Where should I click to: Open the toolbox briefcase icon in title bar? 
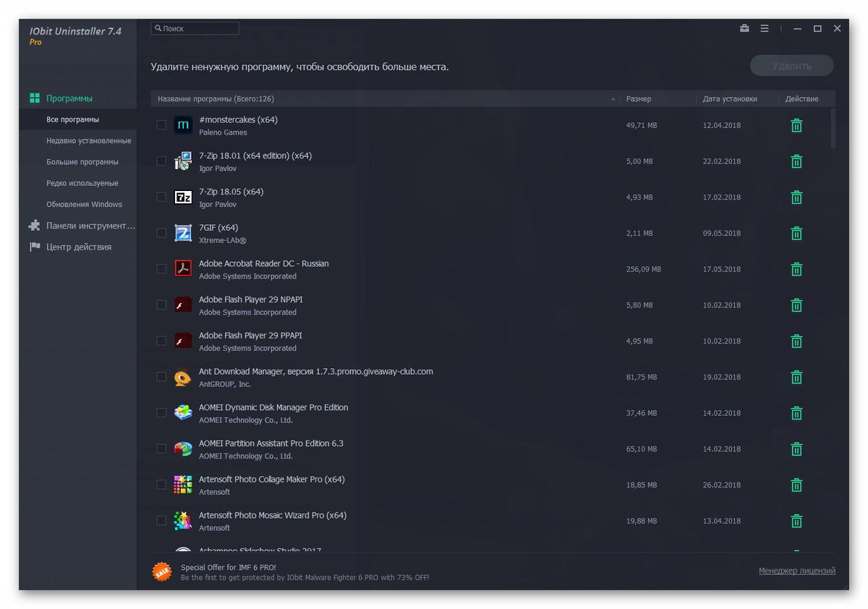[744, 29]
